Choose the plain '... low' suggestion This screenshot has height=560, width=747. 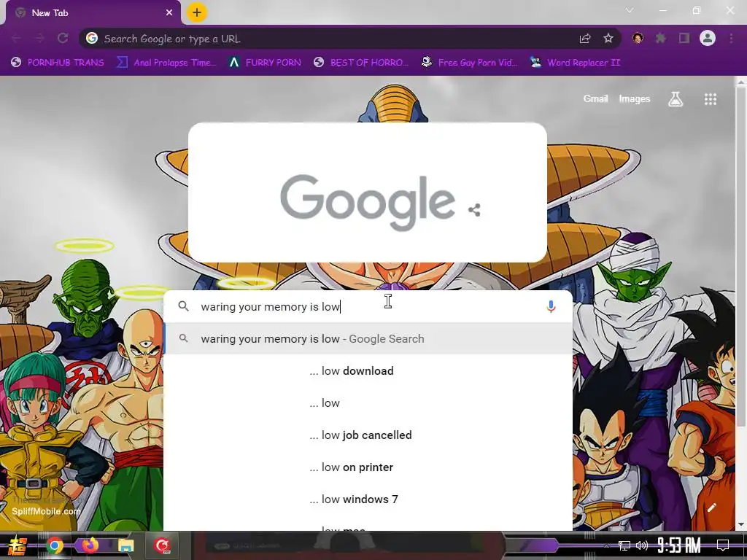[368, 402]
